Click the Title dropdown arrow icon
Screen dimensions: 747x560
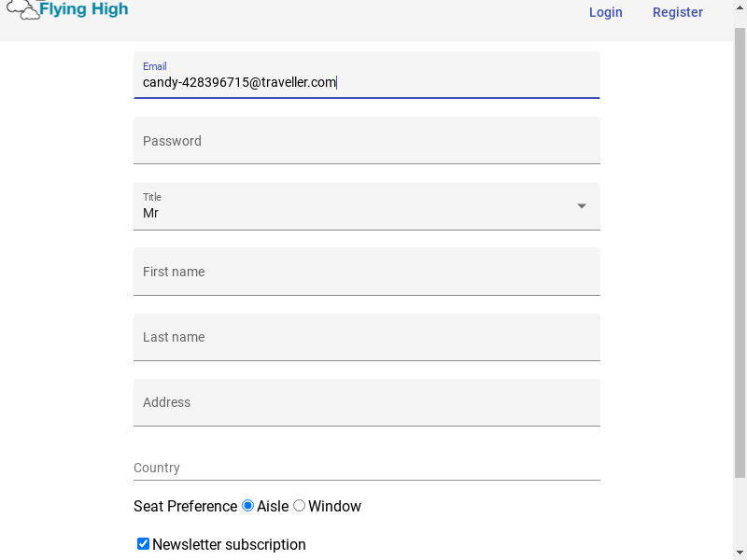pos(581,206)
